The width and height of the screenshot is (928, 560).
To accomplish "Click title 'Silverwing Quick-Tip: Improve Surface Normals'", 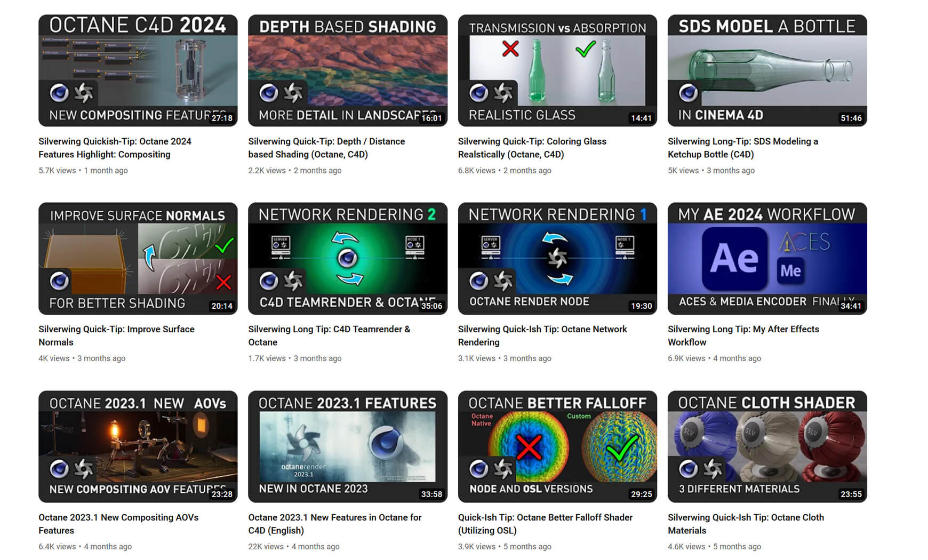I will 116,335.
